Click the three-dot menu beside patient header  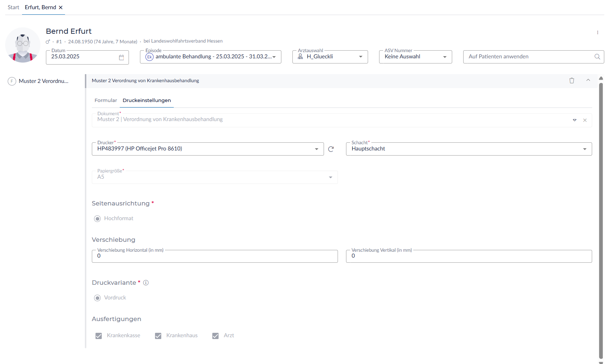coord(598,33)
